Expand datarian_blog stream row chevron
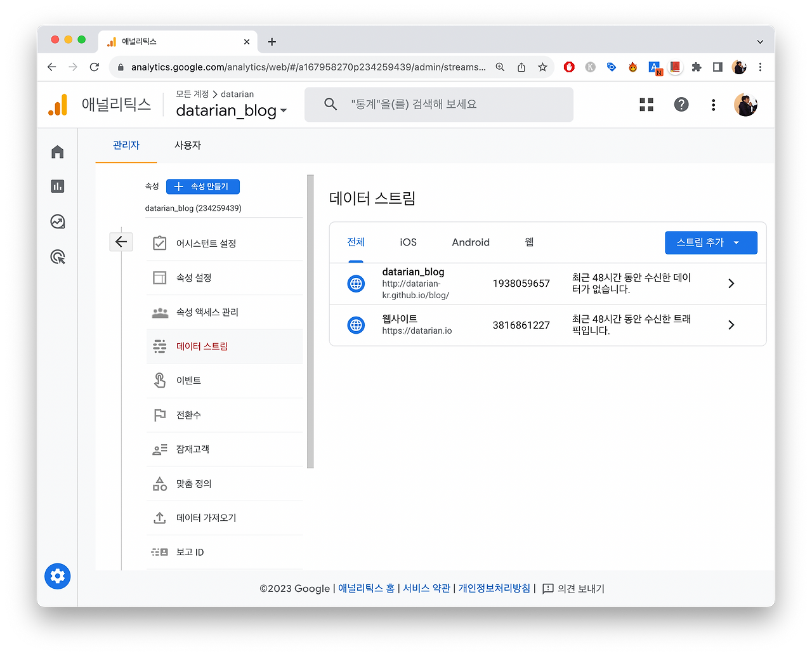 (731, 284)
